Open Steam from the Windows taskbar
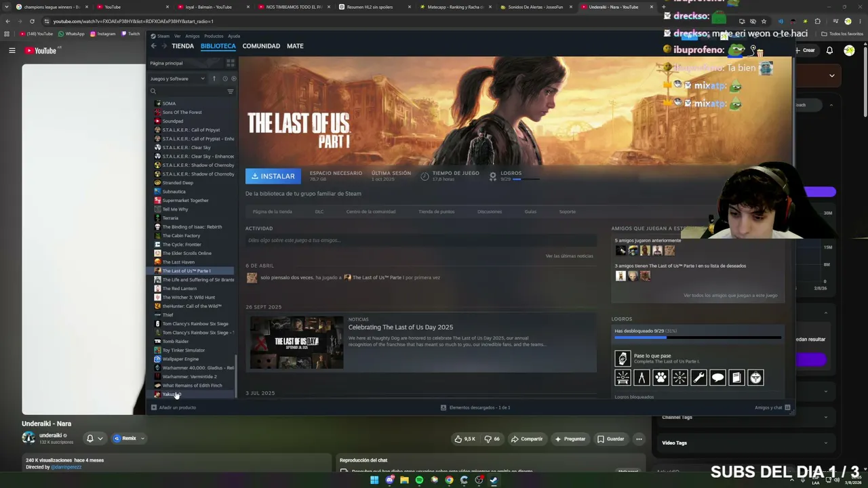Image resolution: width=868 pixels, height=488 pixels. 494,480
